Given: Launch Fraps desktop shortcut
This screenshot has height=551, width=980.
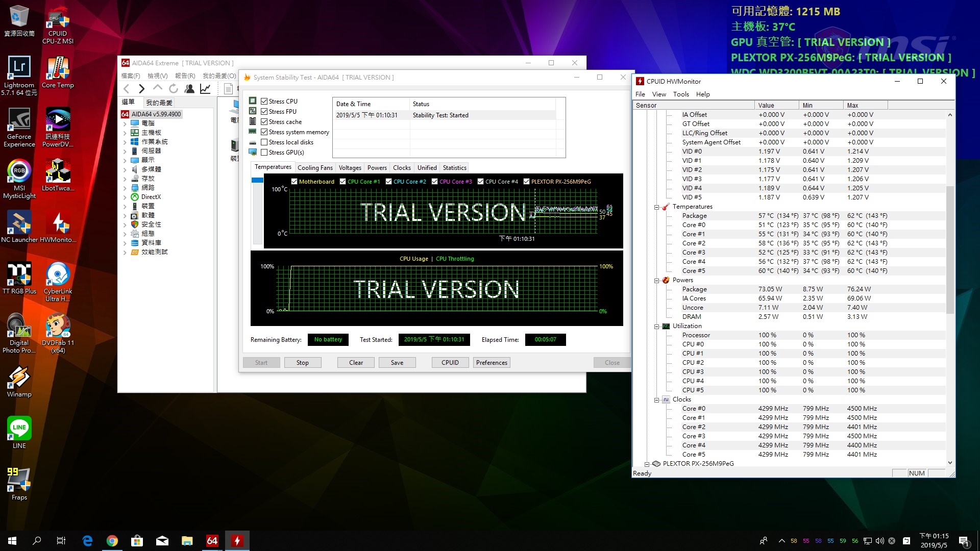Looking at the screenshot, I should point(19,484).
